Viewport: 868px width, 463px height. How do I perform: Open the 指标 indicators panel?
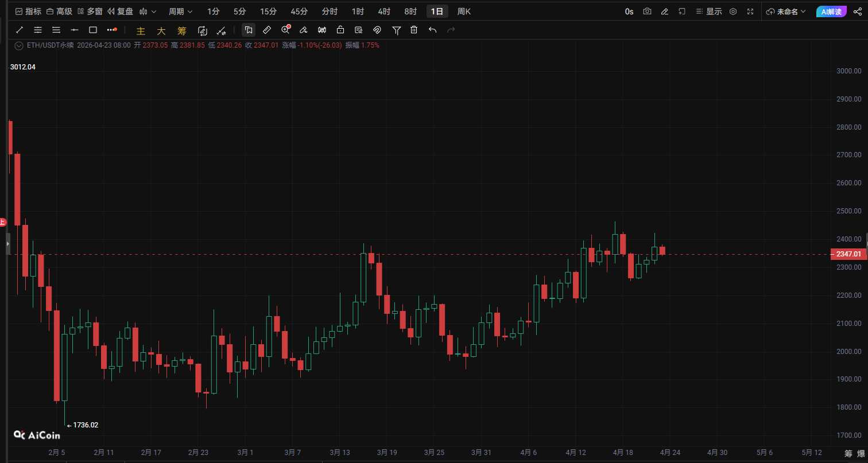tap(28, 11)
